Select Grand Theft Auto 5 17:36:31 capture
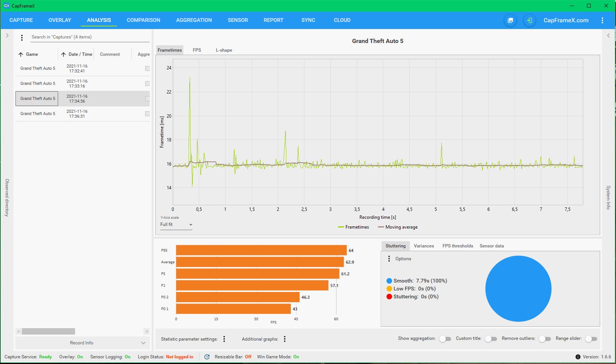 pyautogui.click(x=83, y=114)
